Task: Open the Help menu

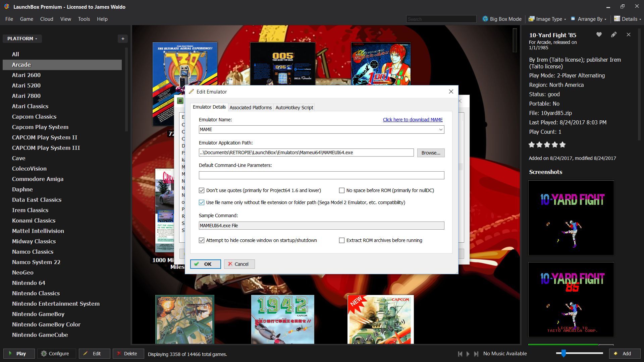Action: click(x=102, y=19)
